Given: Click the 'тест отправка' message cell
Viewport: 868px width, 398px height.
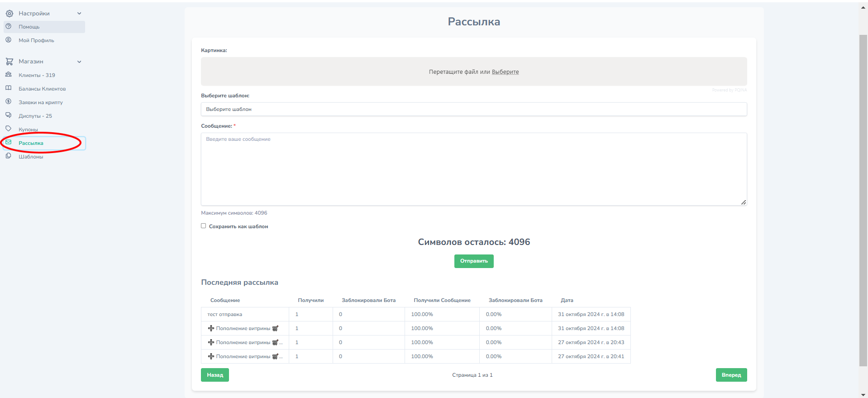Looking at the screenshot, I should (x=245, y=314).
